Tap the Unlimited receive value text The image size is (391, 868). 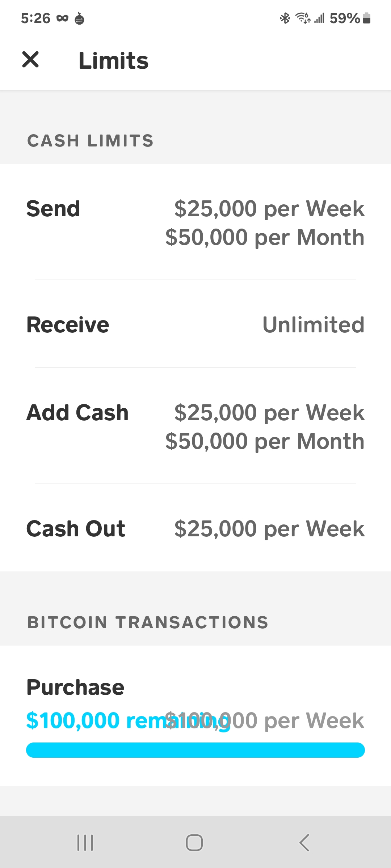tap(313, 324)
